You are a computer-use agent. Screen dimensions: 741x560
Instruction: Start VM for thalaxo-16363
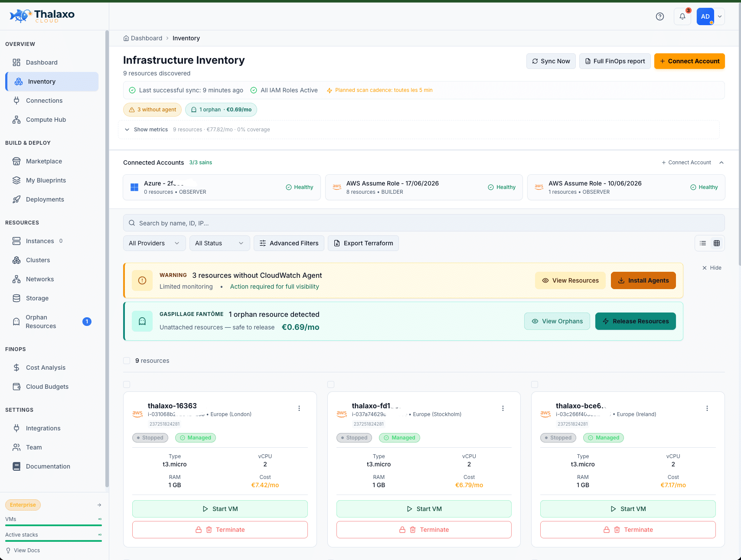[220, 509]
